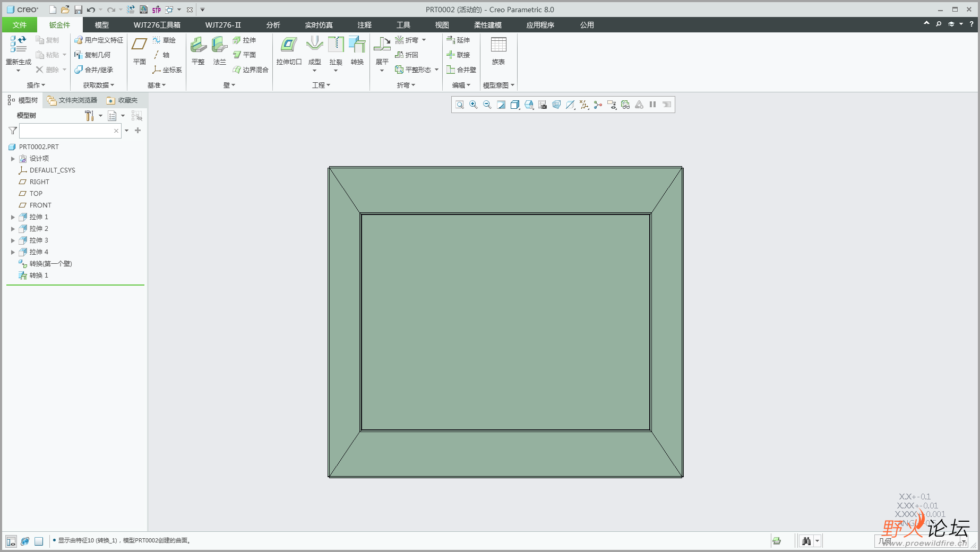Switch to the 模型 ribbon tab
Viewport: 980px width, 552px height.
tap(102, 25)
